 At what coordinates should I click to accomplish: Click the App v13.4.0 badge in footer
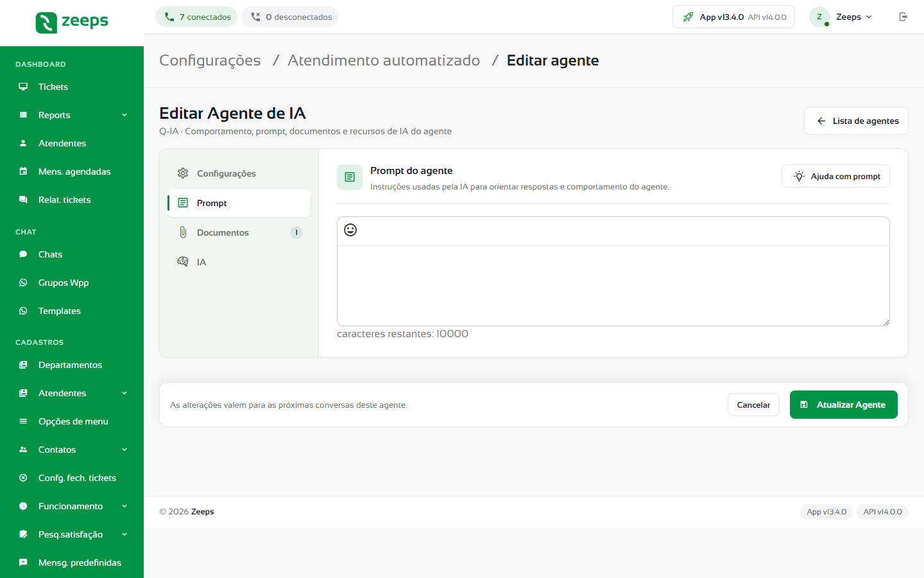click(x=826, y=512)
